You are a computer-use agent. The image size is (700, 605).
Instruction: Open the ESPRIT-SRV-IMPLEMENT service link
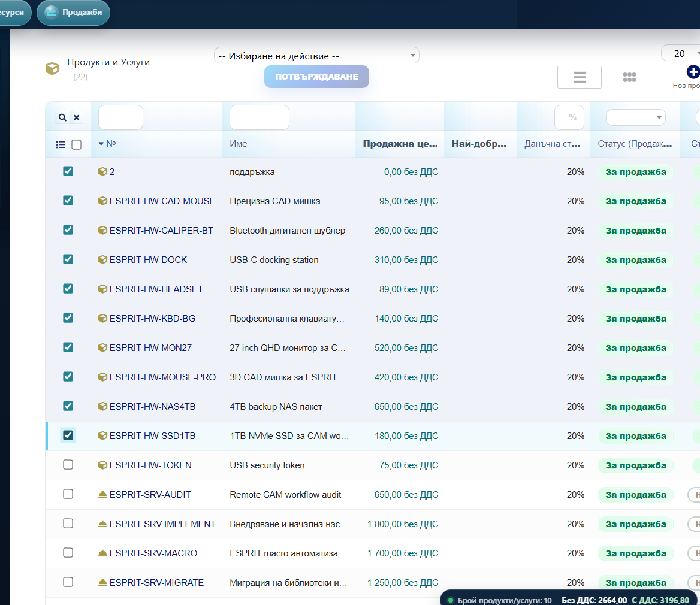click(x=162, y=524)
